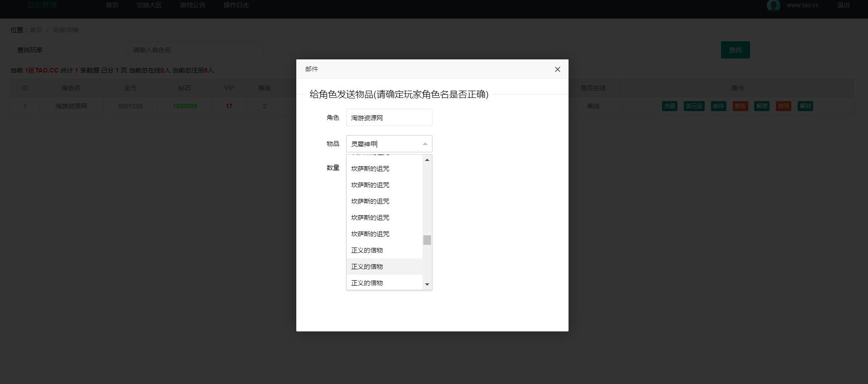Click the 充值 action button
The image size is (868, 384).
point(669,106)
